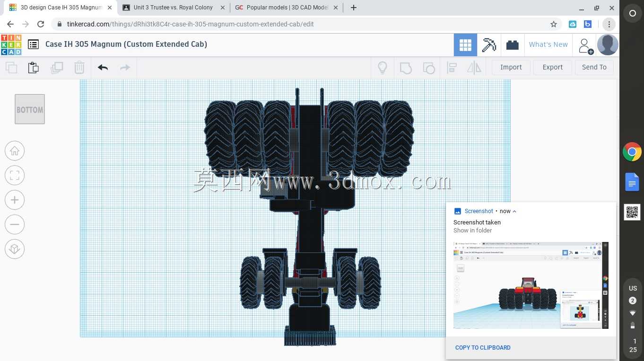644x361 pixels.
Task: Click the Import button
Action: tap(511, 67)
